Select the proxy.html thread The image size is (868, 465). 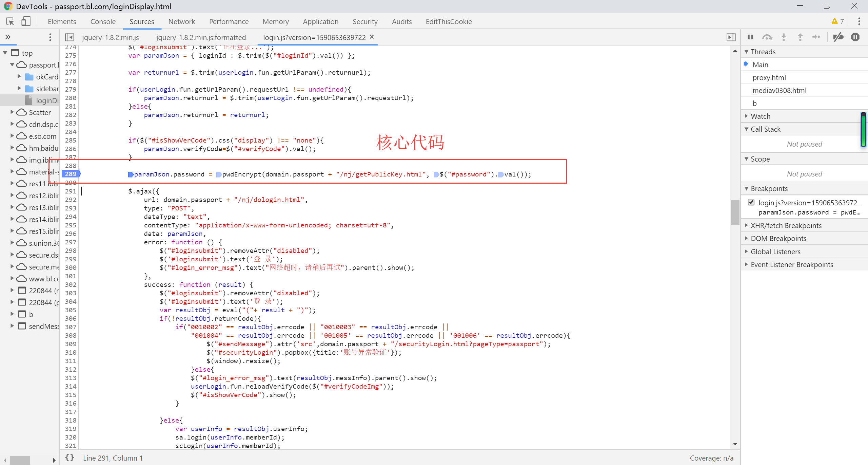pyautogui.click(x=769, y=77)
